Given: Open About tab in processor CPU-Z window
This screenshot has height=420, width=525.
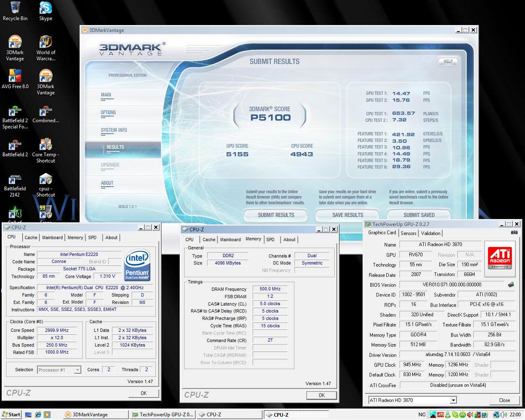Looking at the screenshot, I should point(112,237).
